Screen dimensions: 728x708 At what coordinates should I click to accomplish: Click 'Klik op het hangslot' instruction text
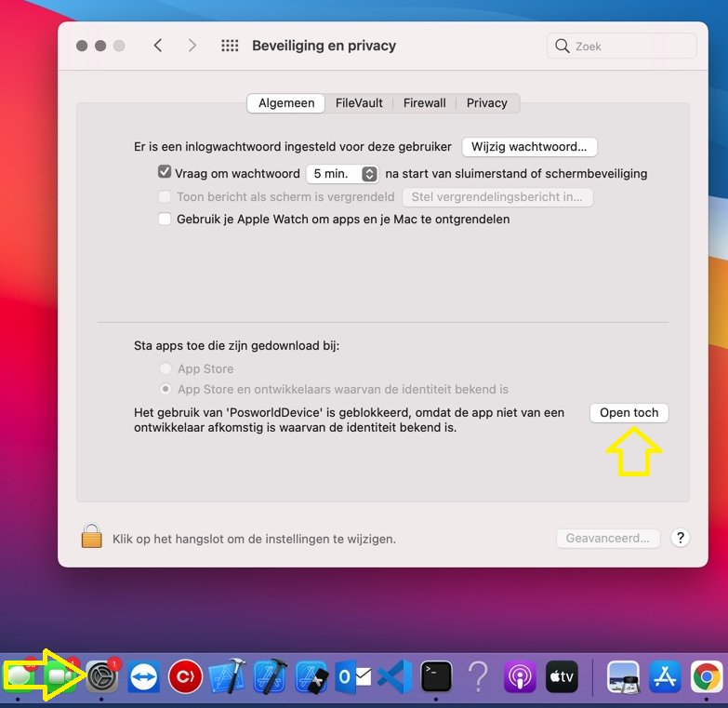[254, 539]
